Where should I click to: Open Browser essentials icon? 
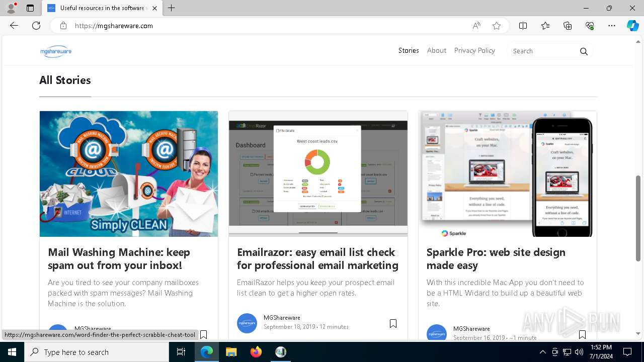pos(590,26)
